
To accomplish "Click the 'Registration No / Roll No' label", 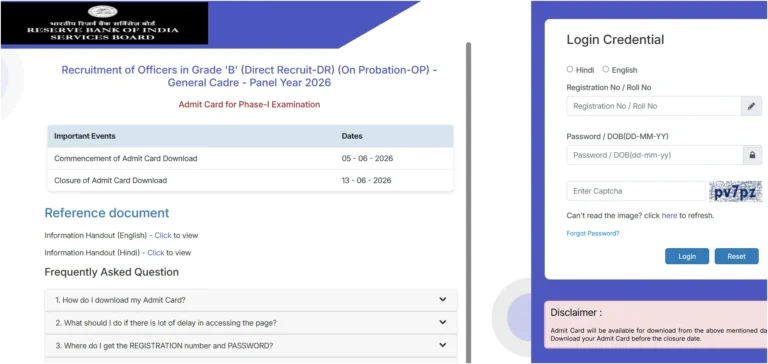I will [609, 88].
